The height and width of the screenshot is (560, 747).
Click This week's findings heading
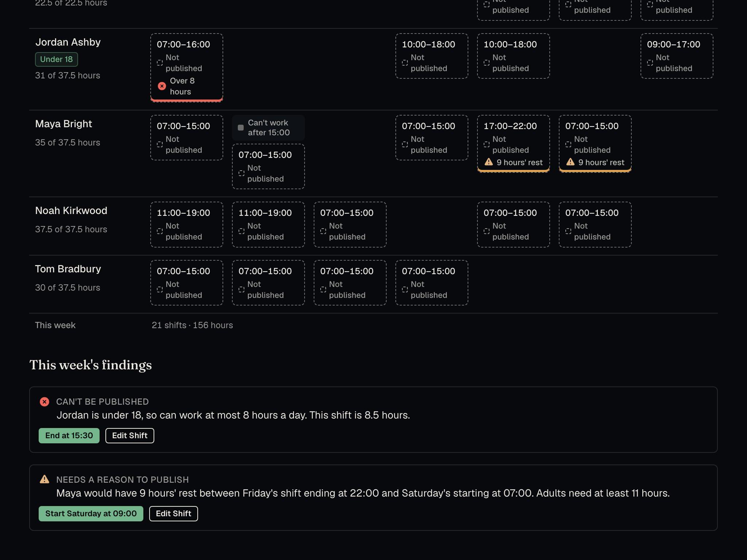coord(90,365)
